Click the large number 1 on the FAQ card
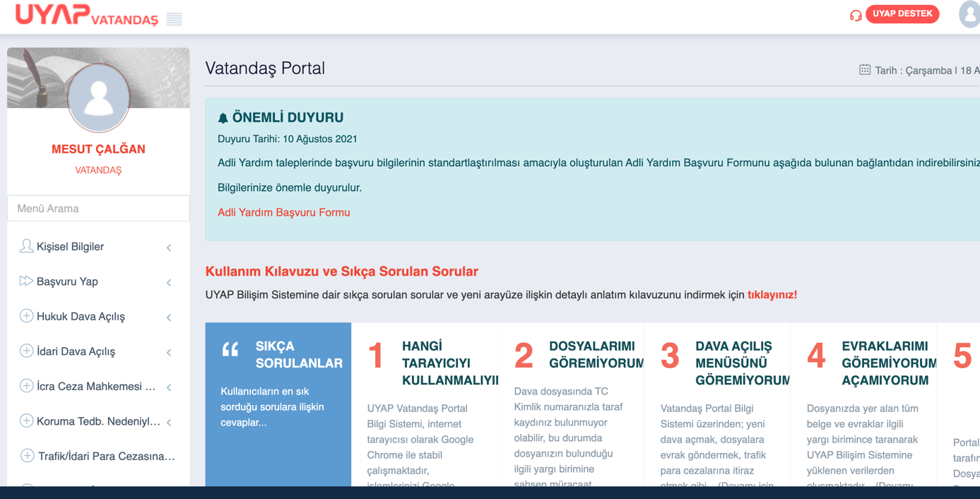 377,356
